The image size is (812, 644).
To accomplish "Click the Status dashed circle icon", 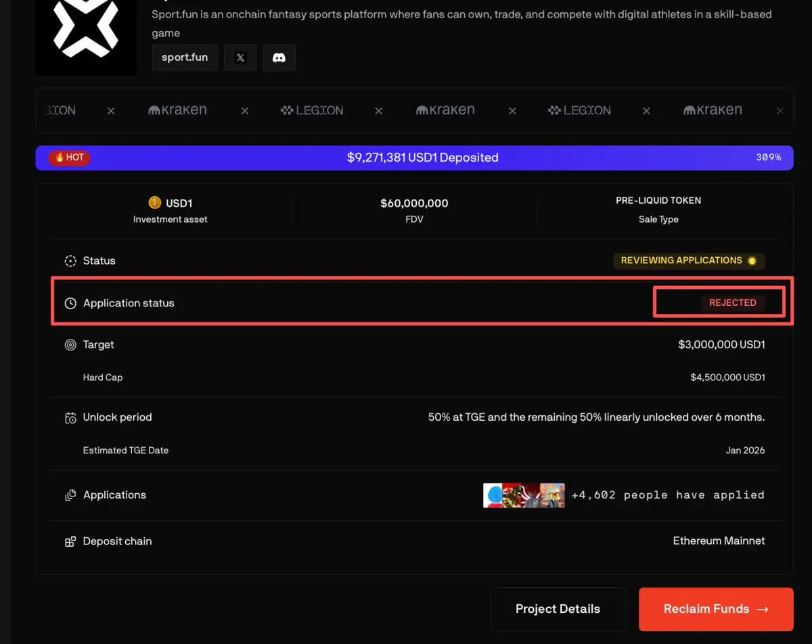I will (70, 261).
